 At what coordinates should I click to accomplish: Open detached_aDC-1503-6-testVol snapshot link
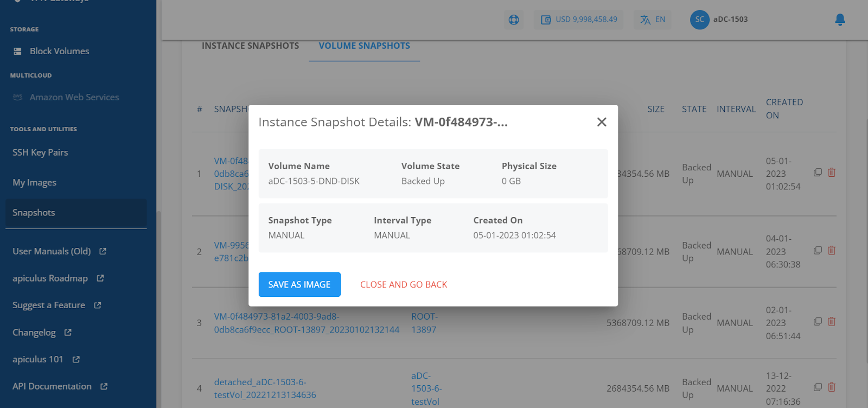coord(265,388)
